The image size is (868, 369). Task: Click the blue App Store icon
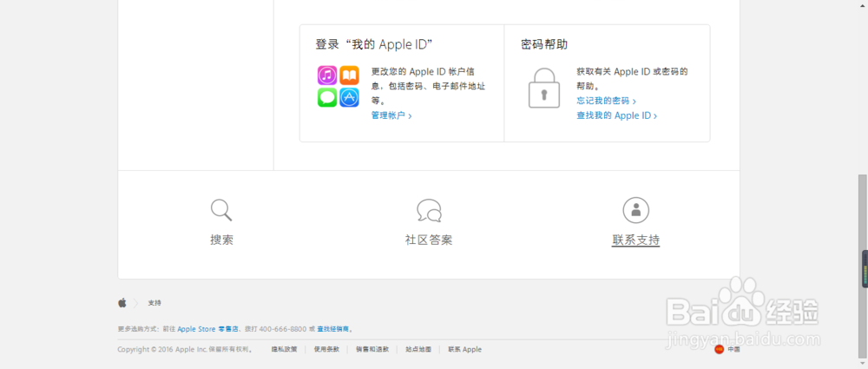coord(349,97)
